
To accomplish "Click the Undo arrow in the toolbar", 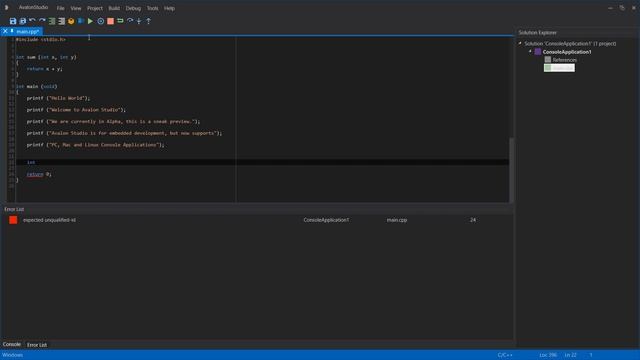I will 32,21.
